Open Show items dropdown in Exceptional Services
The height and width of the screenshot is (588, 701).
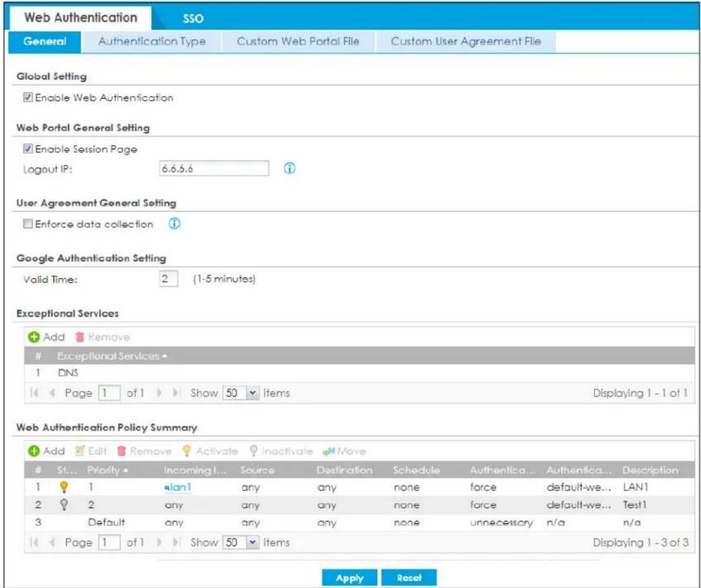point(253,393)
